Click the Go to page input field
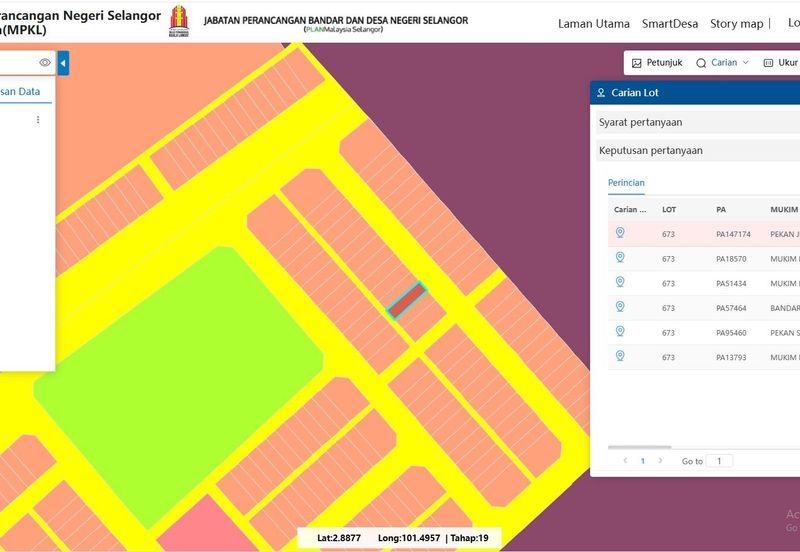Screen dimensions: 800x552 coord(719,461)
